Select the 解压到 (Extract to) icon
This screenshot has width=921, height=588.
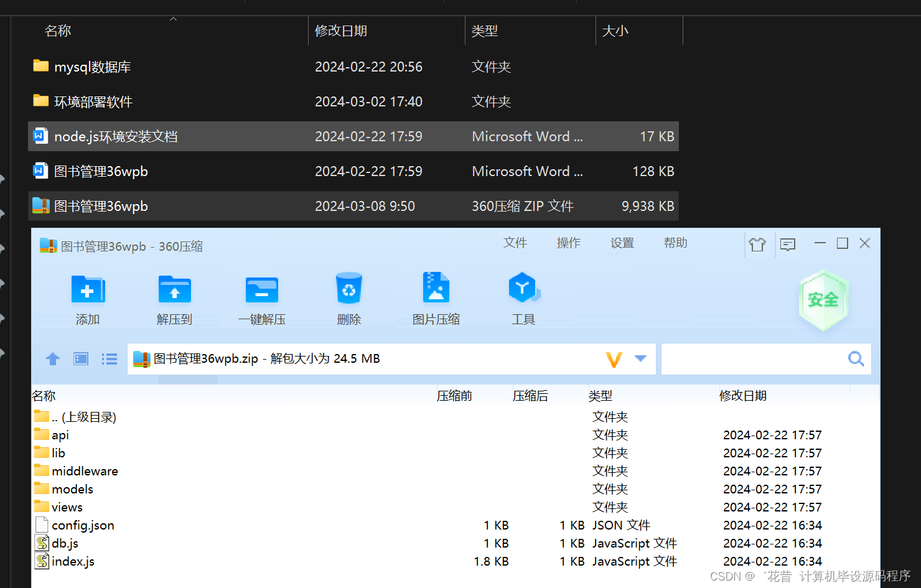174,299
